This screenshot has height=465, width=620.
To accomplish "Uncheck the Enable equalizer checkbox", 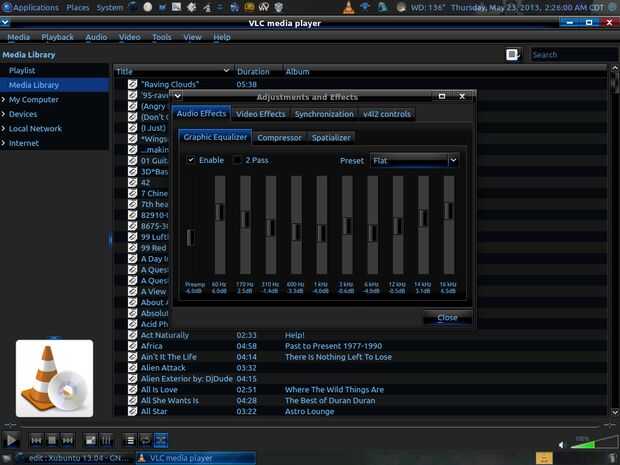I will [191, 160].
